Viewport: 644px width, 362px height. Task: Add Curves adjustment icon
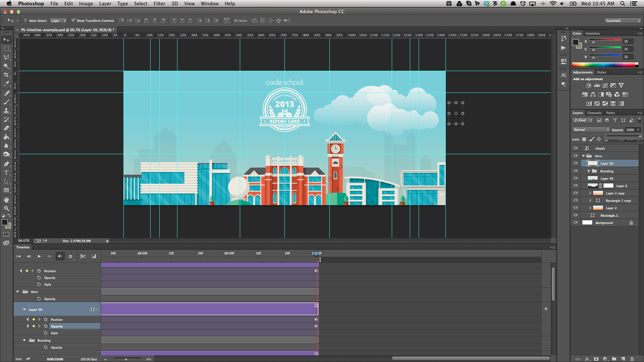605,85
